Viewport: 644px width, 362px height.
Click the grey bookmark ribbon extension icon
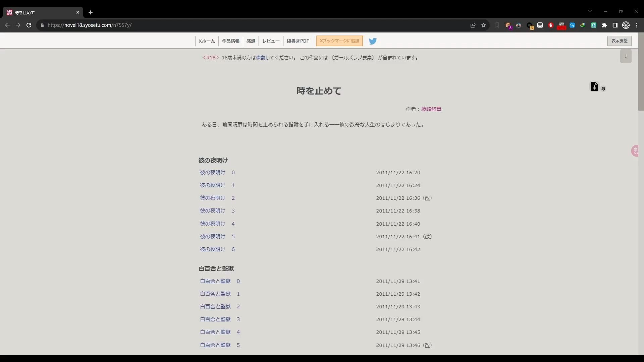pyautogui.click(x=497, y=25)
